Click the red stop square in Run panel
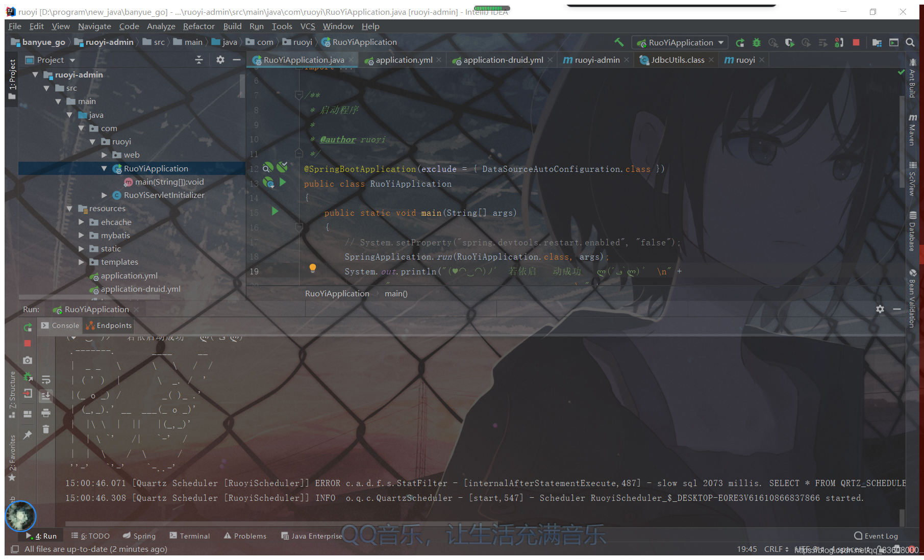The height and width of the screenshot is (560, 924). [28, 343]
